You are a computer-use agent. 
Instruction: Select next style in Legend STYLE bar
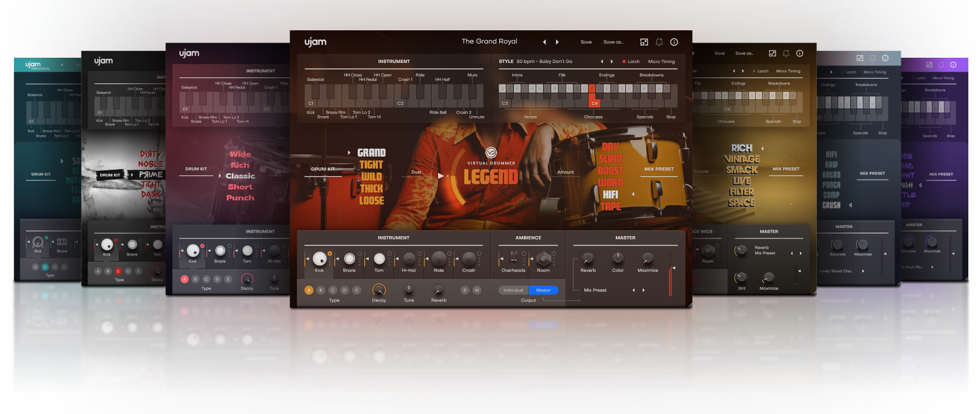(612, 61)
